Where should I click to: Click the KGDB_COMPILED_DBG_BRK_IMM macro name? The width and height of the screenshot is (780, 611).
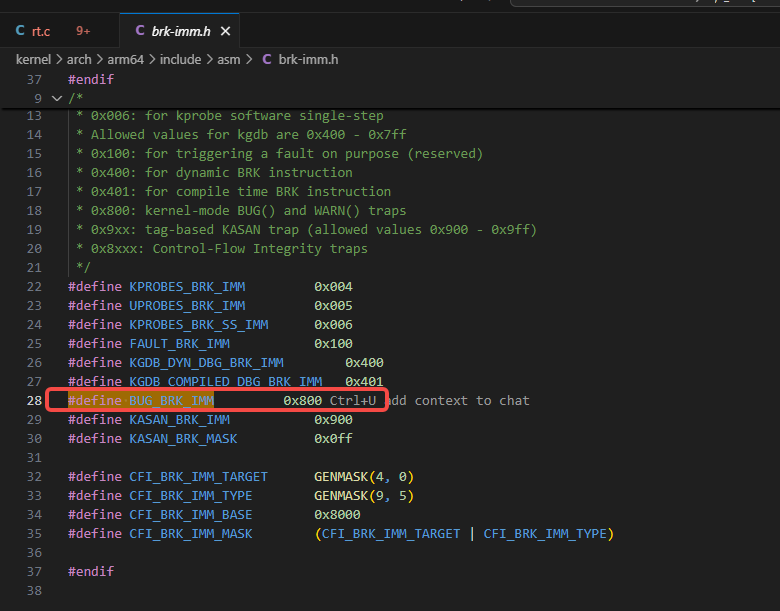point(225,382)
